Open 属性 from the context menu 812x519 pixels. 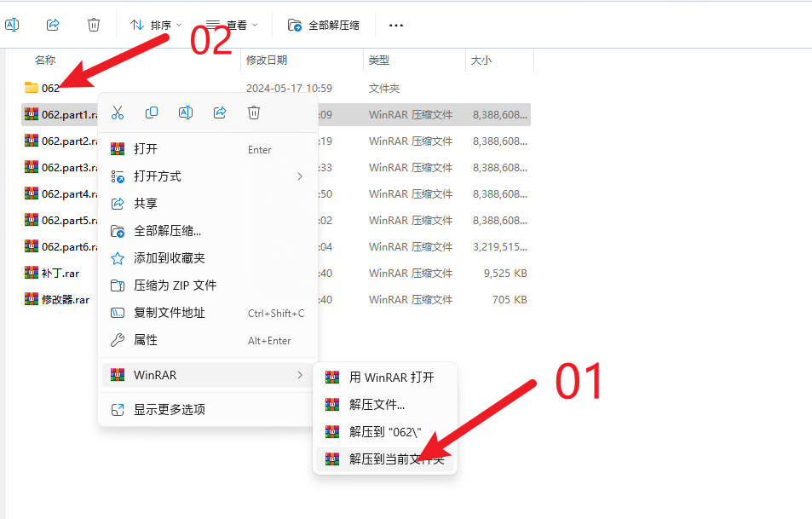[x=208, y=340]
